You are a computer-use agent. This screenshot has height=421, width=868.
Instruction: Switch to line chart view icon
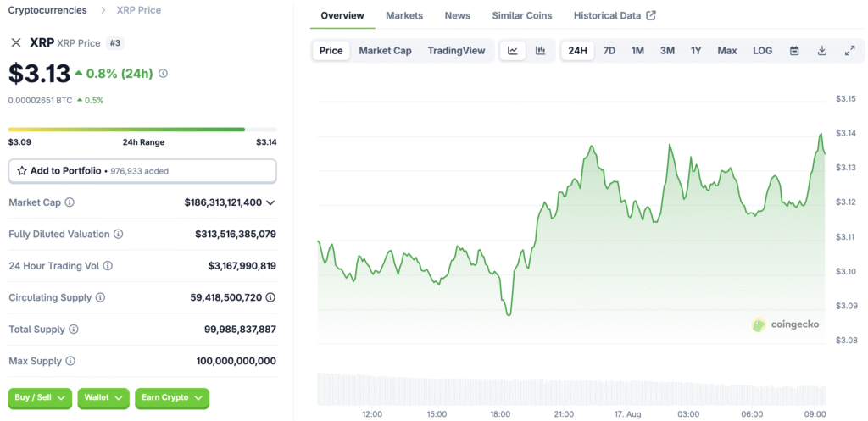(513, 51)
